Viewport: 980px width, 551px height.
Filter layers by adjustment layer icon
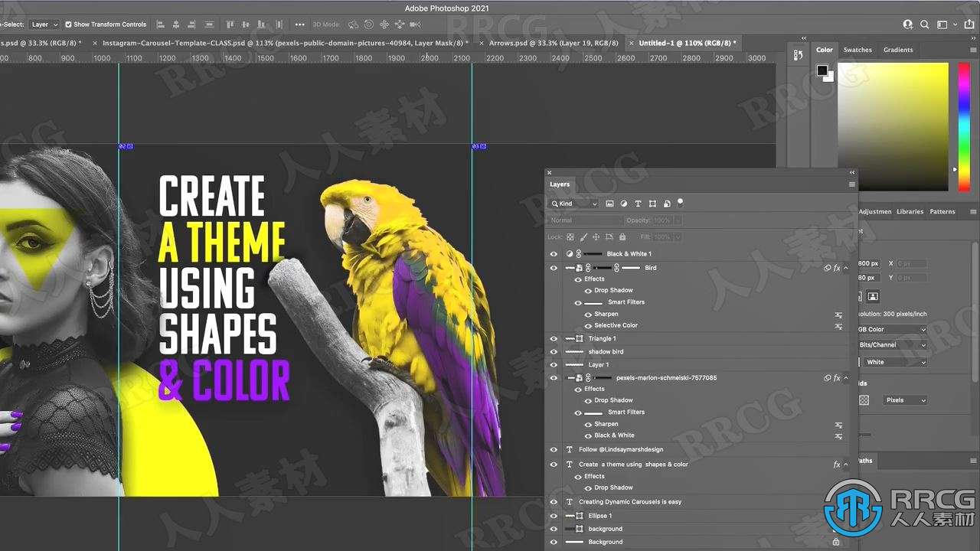(x=624, y=204)
